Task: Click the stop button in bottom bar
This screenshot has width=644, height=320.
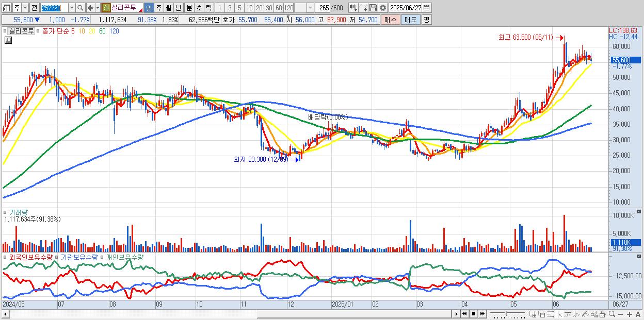Action: [x=474, y=314]
